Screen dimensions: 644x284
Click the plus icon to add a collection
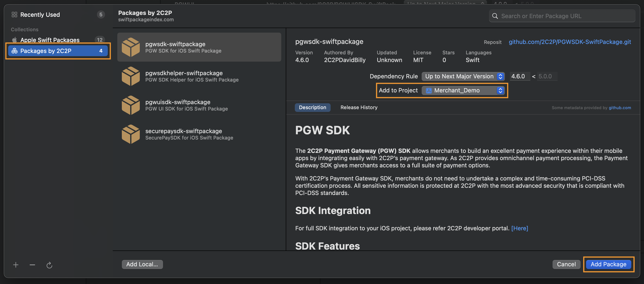click(x=16, y=265)
